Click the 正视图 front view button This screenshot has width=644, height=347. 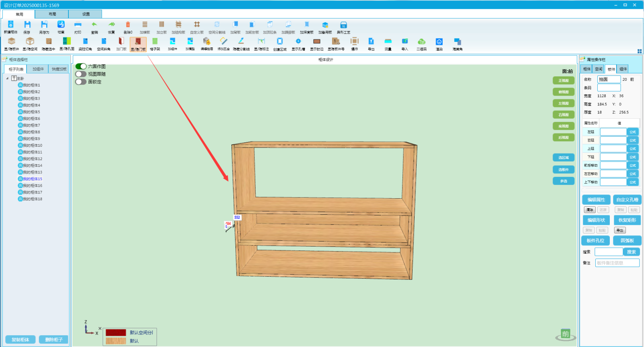563,80
